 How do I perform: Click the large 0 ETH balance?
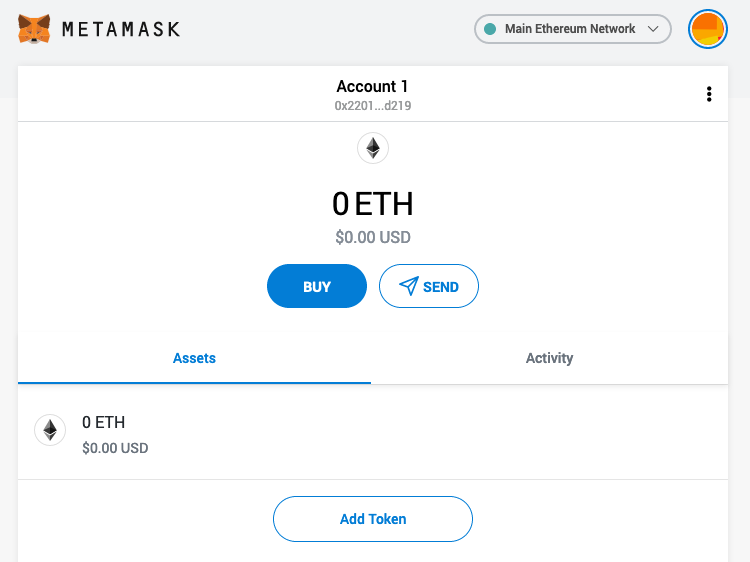tap(372, 204)
